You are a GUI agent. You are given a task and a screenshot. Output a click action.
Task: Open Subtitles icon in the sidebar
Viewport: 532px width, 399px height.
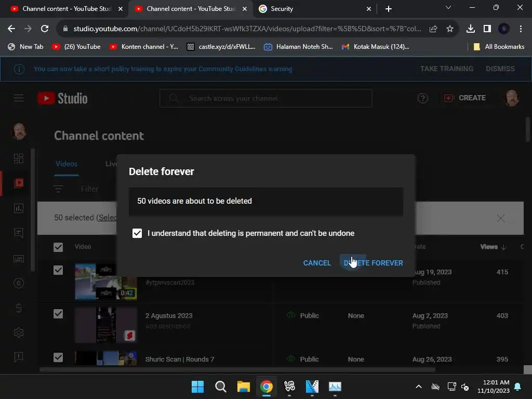coord(19,259)
